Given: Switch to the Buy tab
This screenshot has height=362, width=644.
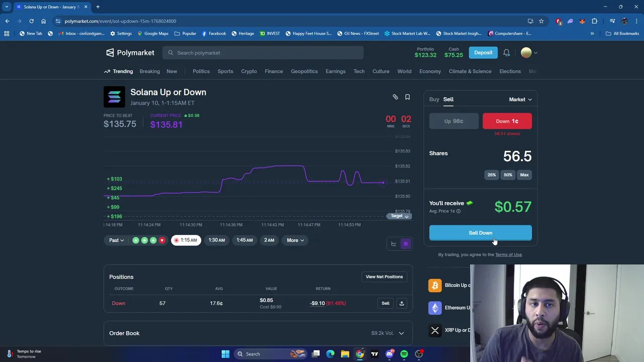Looking at the screenshot, I should [x=434, y=100].
